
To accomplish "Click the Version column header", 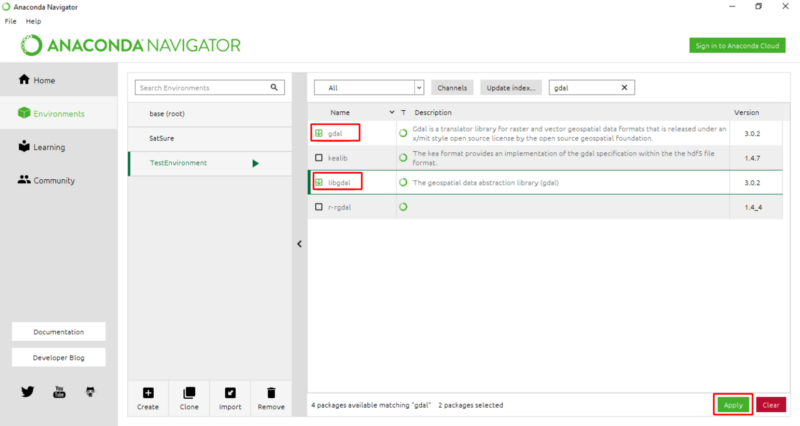I will click(746, 112).
